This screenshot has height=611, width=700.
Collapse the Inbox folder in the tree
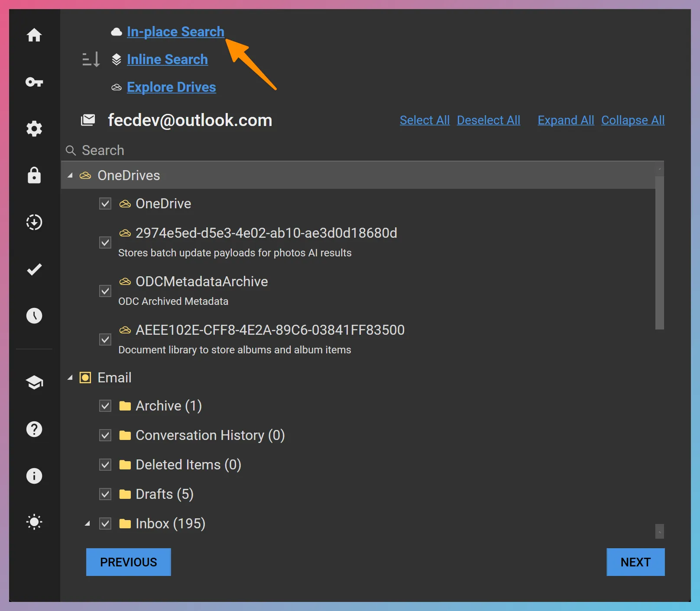point(87,523)
